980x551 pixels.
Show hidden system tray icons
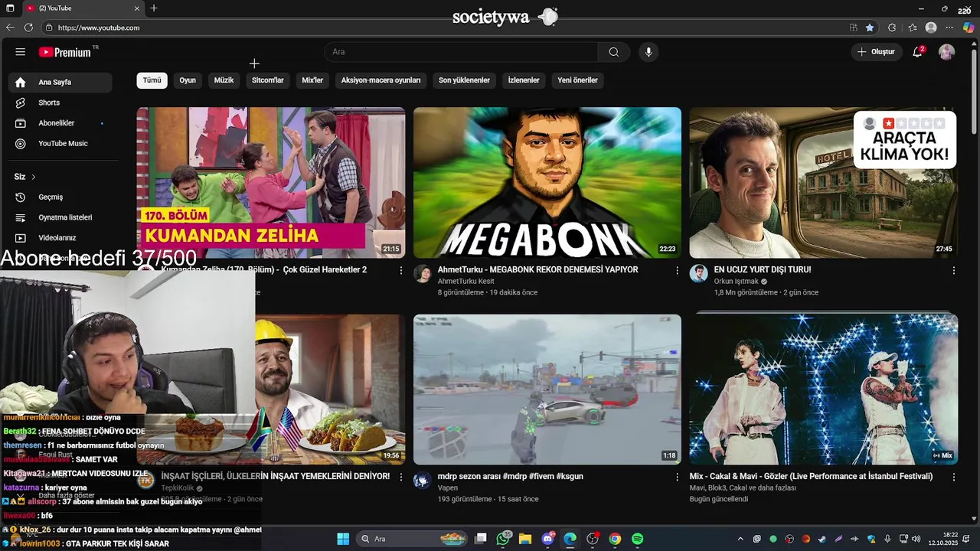point(740,539)
